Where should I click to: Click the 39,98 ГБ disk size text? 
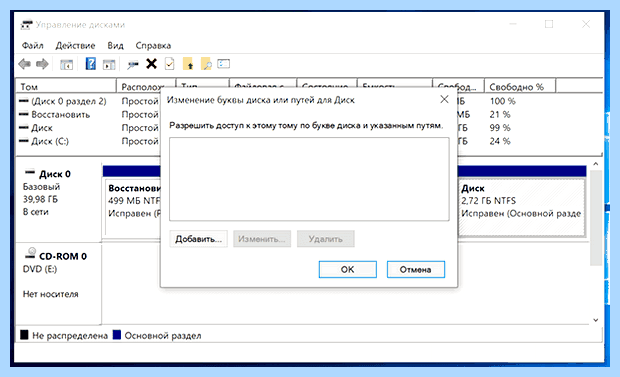point(40,199)
